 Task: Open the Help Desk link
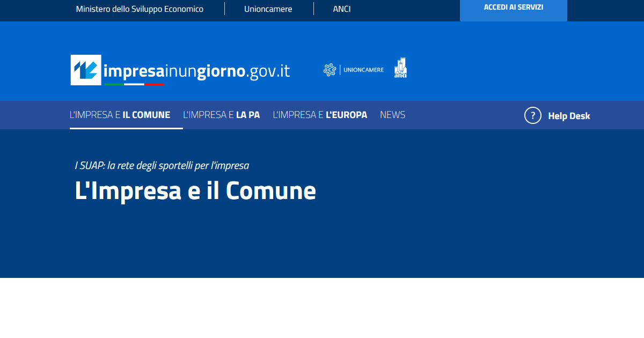click(x=569, y=116)
